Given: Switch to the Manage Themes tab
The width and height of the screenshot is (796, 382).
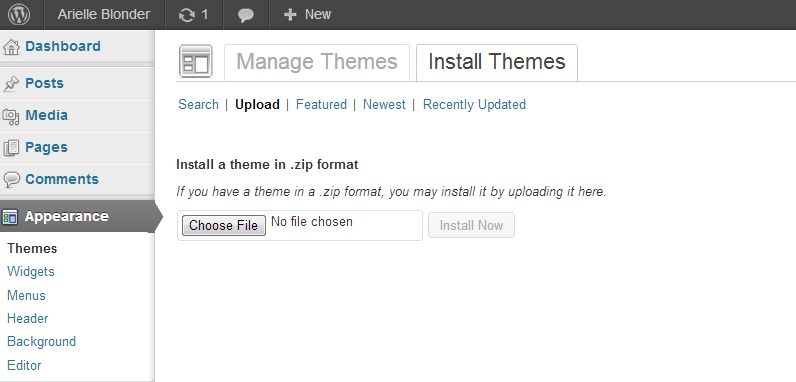Looking at the screenshot, I should tap(317, 62).
